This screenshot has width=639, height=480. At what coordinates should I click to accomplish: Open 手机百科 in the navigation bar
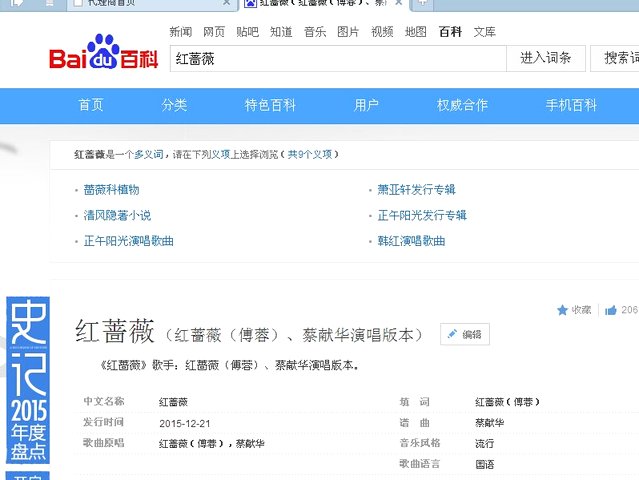pyautogui.click(x=571, y=105)
